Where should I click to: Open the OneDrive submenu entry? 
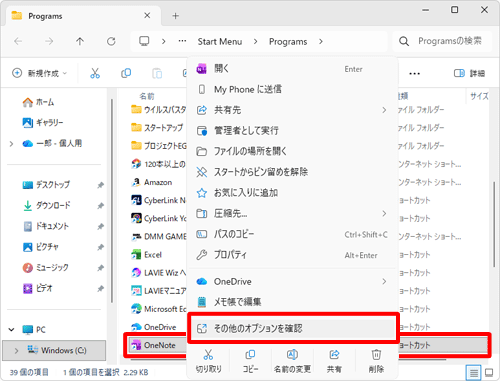(x=293, y=281)
